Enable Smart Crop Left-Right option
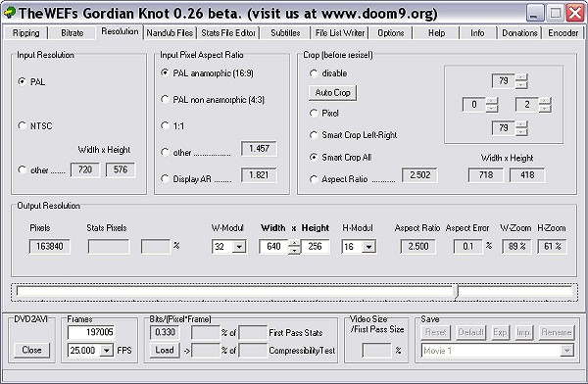Screen dimensions: 588x384 pyautogui.click(x=314, y=135)
